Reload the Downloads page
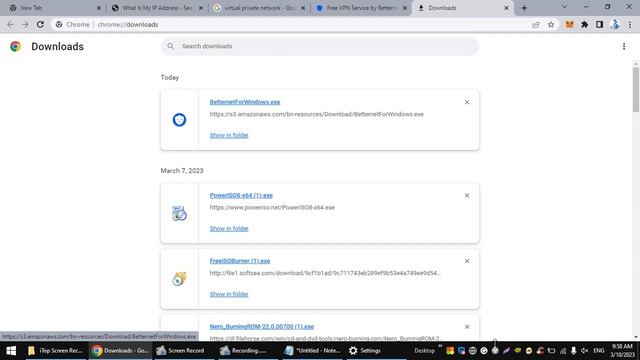 pos(40,24)
